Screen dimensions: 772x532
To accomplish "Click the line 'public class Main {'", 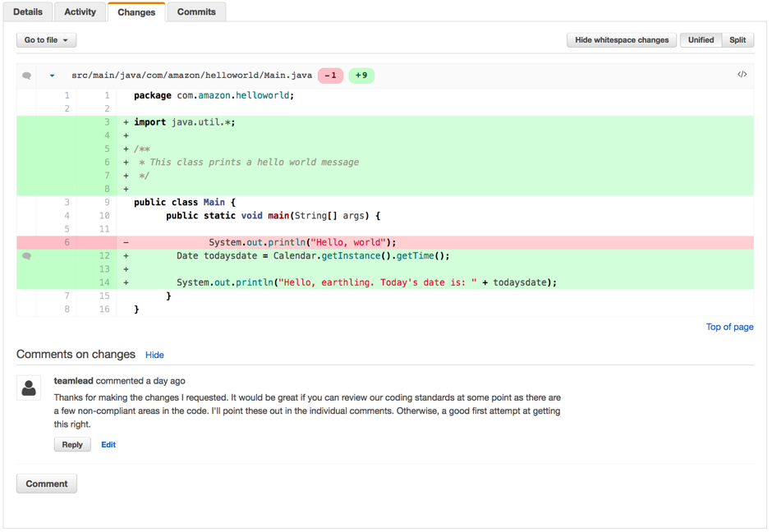I will tap(385, 202).
